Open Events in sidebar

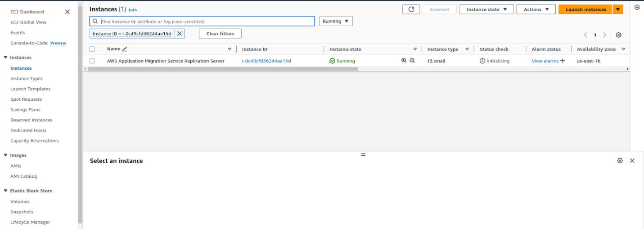(18, 32)
